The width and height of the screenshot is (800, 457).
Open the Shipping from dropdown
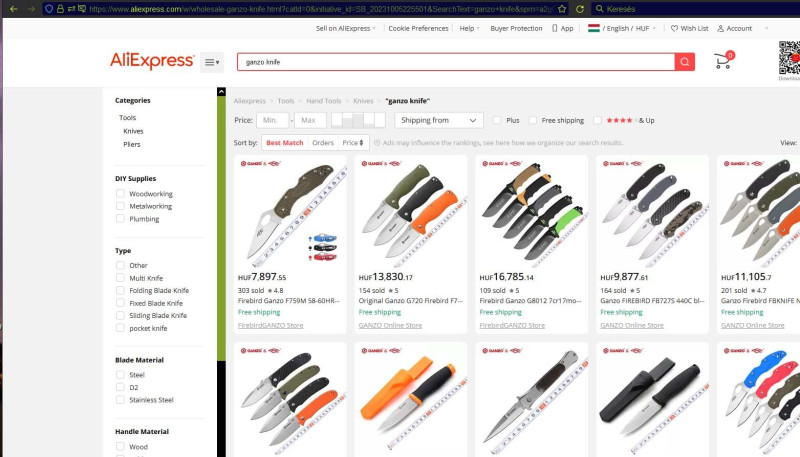(x=439, y=120)
